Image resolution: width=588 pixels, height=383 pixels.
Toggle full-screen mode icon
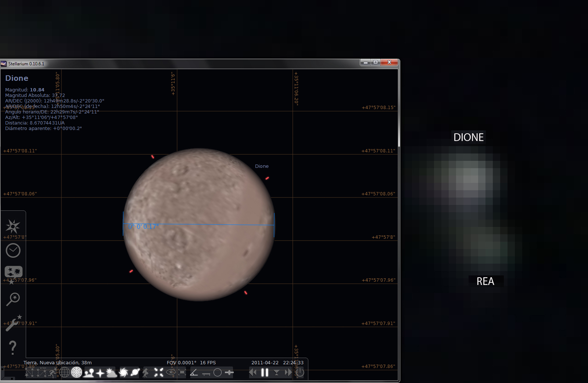click(x=182, y=373)
